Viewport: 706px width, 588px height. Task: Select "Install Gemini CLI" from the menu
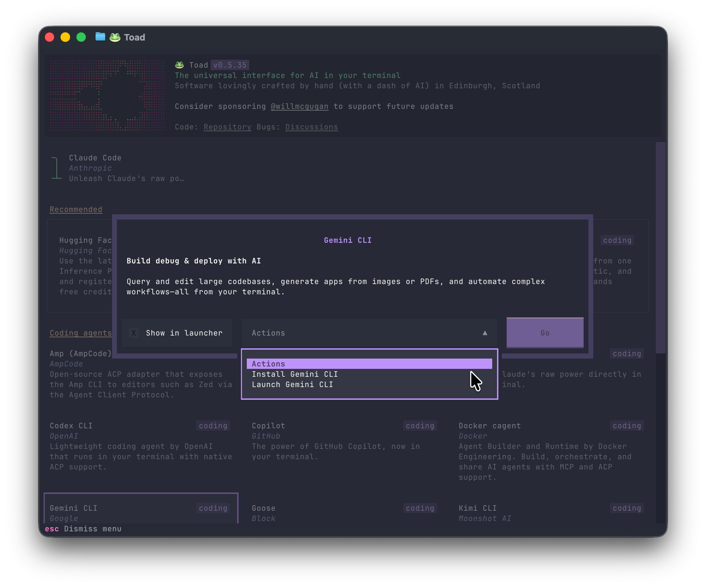(x=295, y=374)
